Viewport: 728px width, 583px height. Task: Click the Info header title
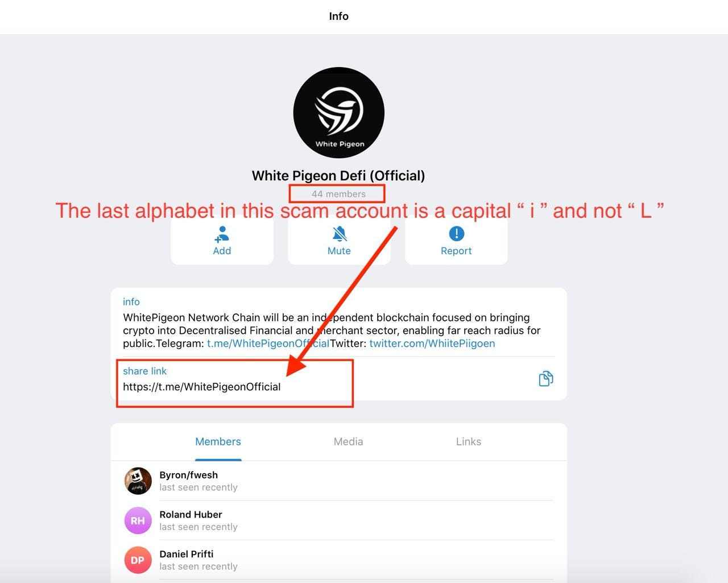(x=339, y=16)
